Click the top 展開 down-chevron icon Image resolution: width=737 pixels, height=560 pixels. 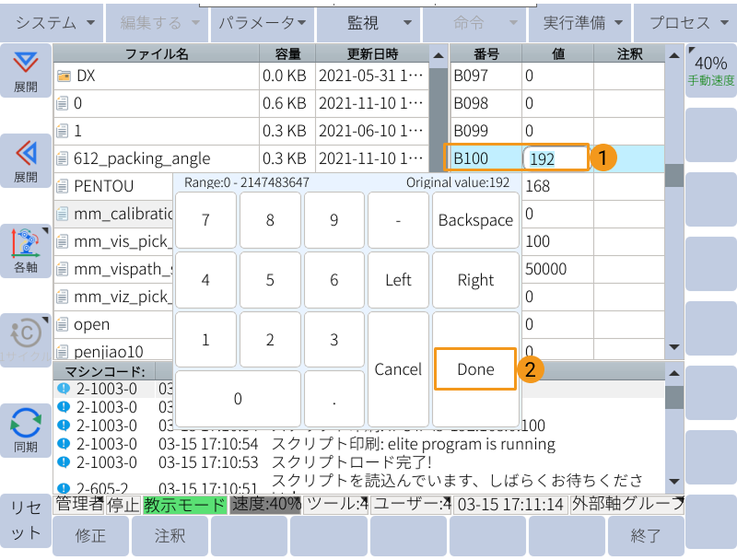pos(25,63)
